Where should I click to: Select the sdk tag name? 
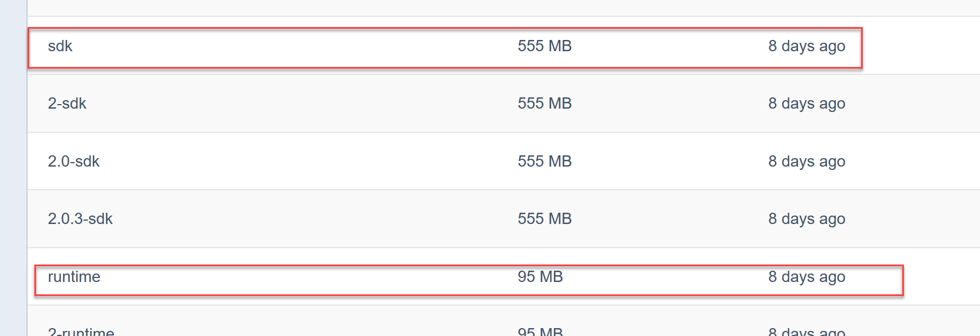click(60, 46)
